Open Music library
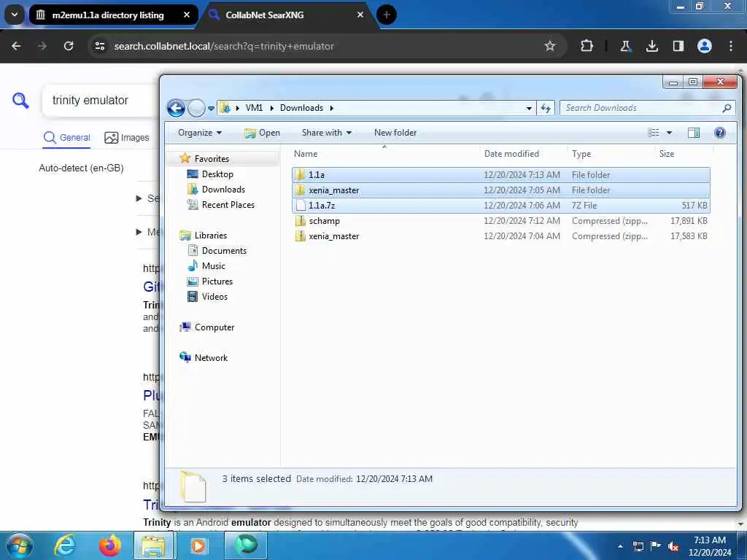The height and width of the screenshot is (560, 747). tap(213, 265)
